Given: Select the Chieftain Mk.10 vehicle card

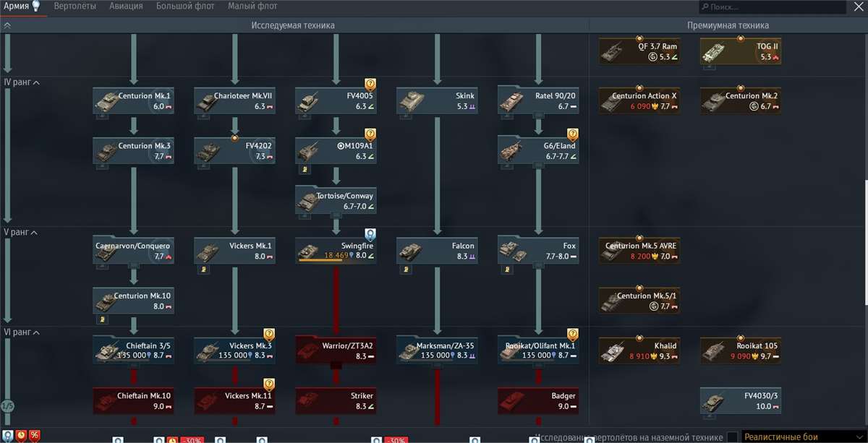Looking at the screenshot, I should click(133, 402).
